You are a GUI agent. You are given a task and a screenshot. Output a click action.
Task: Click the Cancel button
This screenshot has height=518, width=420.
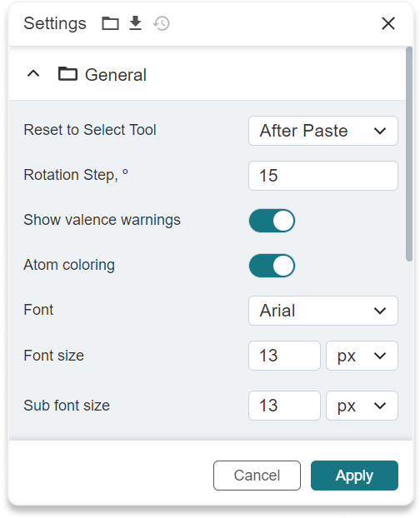point(257,476)
